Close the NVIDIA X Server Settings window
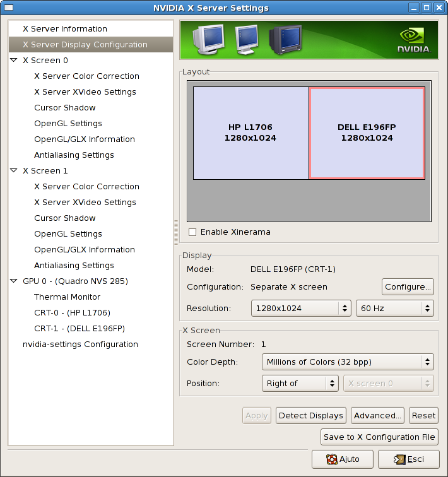The image size is (448, 477). (439, 8)
